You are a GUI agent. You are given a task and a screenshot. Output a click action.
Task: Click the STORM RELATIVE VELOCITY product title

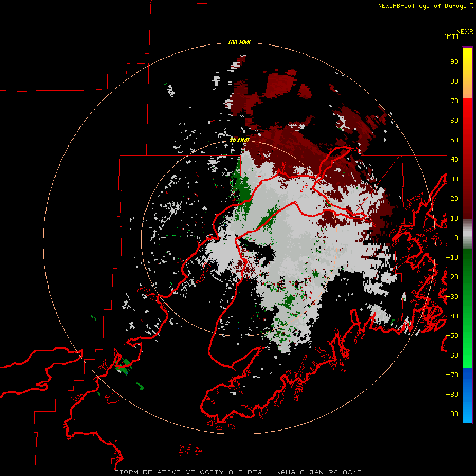click(169, 472)
